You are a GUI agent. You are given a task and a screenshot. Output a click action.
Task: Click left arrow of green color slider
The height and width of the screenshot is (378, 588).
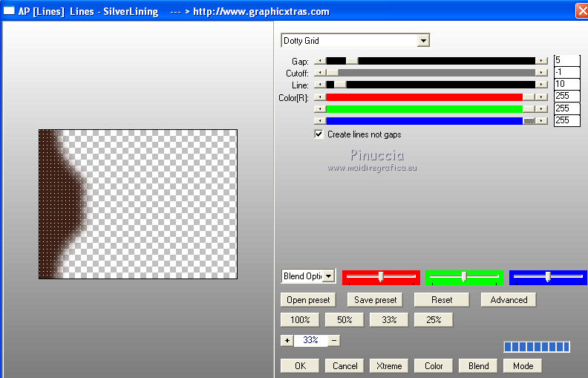tap(320, 109)
